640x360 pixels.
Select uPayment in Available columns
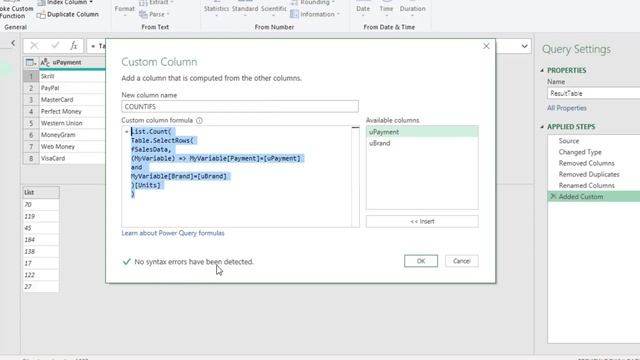coord(422,132)
